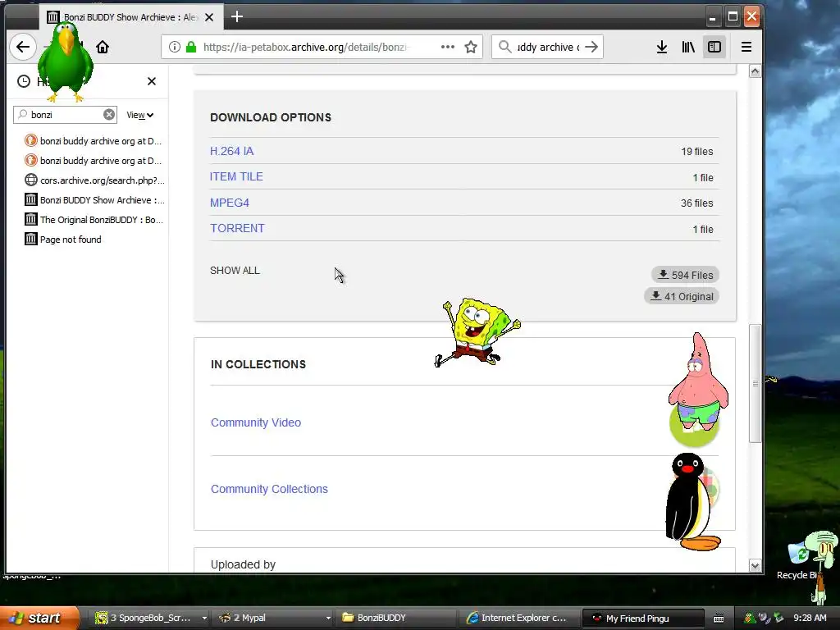Open the downloads arrow icon
The width and height of the screenshot is (840, 630).
click(x=662, y=47)
